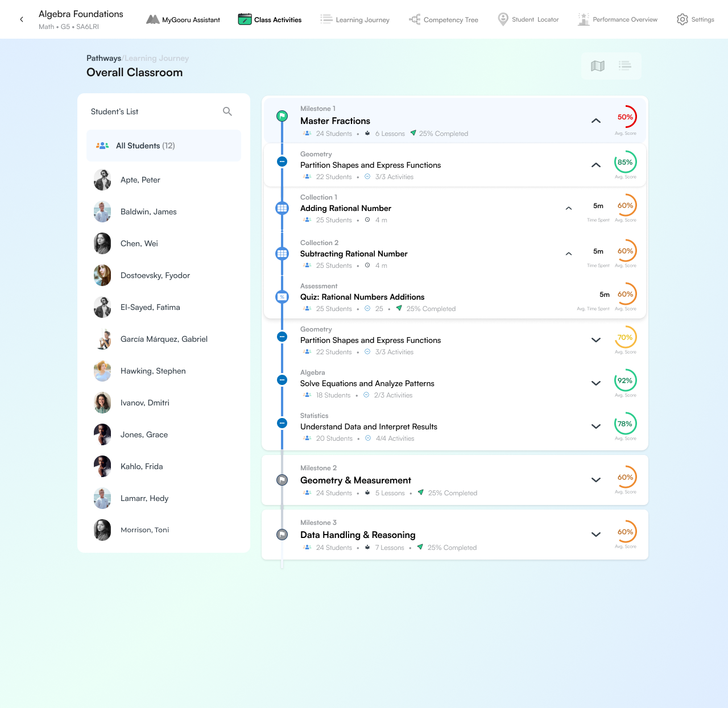Collapse the Master Fractions milestone

[x=596, y=121]
